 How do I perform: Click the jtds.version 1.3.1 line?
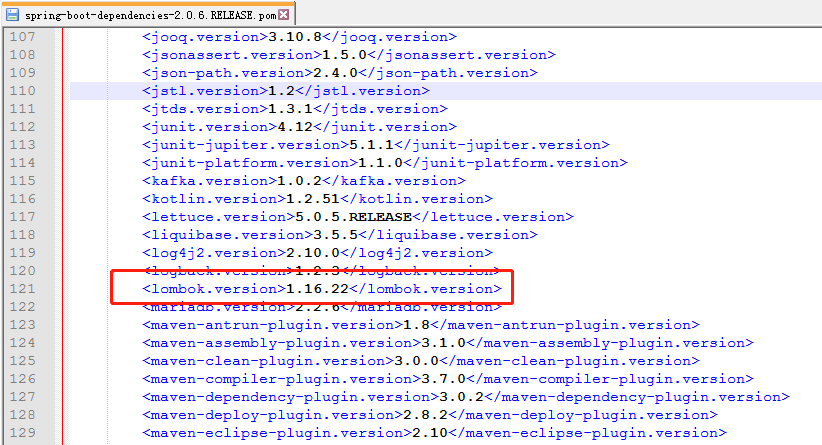295,109
